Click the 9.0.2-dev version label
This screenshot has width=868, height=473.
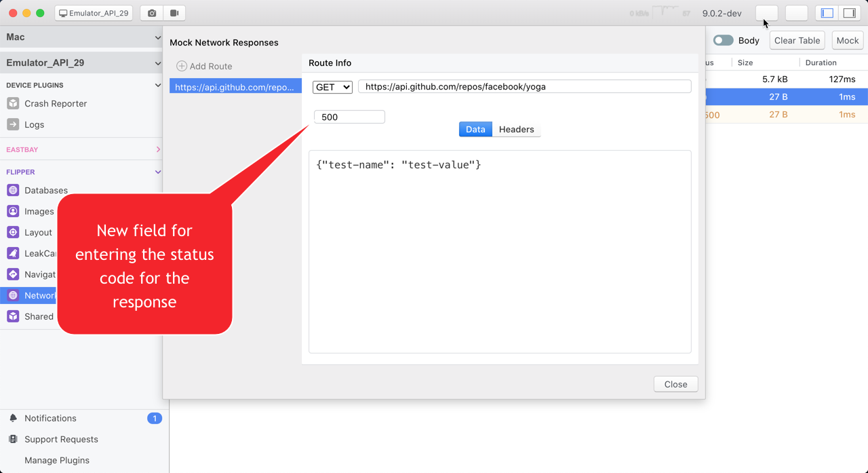pos(722,13)
